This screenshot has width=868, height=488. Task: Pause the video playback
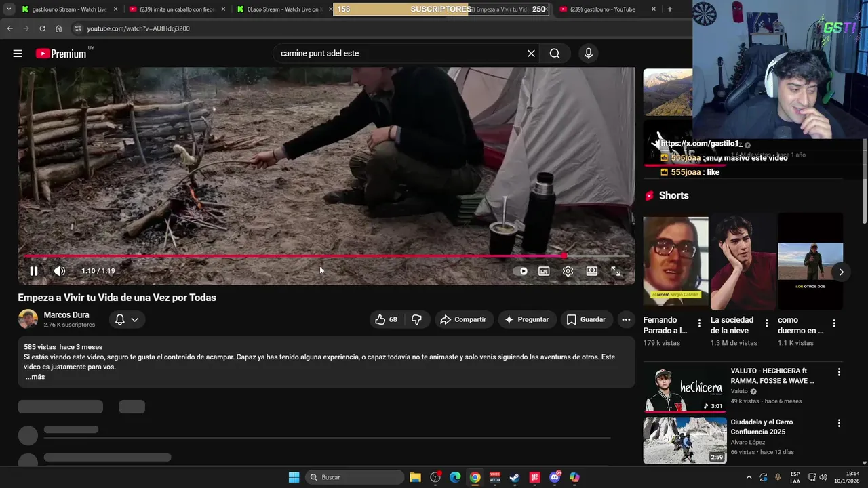point(33,271)
